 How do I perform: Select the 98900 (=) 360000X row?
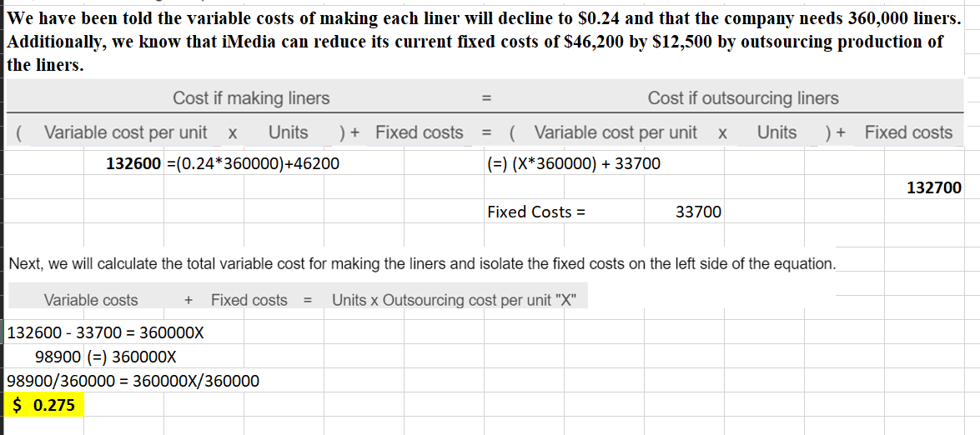106,357
